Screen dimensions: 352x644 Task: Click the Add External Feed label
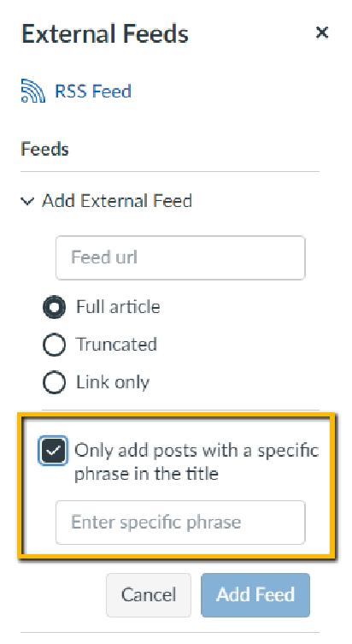pyautogui.click(x=117, y=201)
